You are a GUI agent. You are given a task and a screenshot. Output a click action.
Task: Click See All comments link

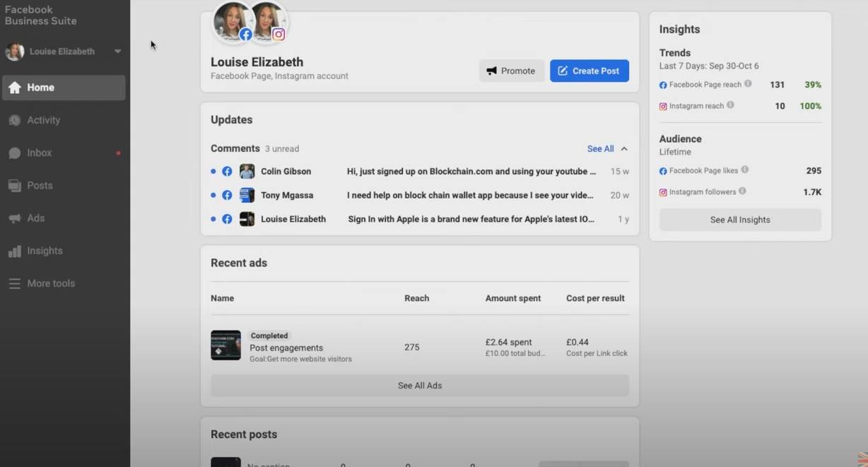click(600, 149)
